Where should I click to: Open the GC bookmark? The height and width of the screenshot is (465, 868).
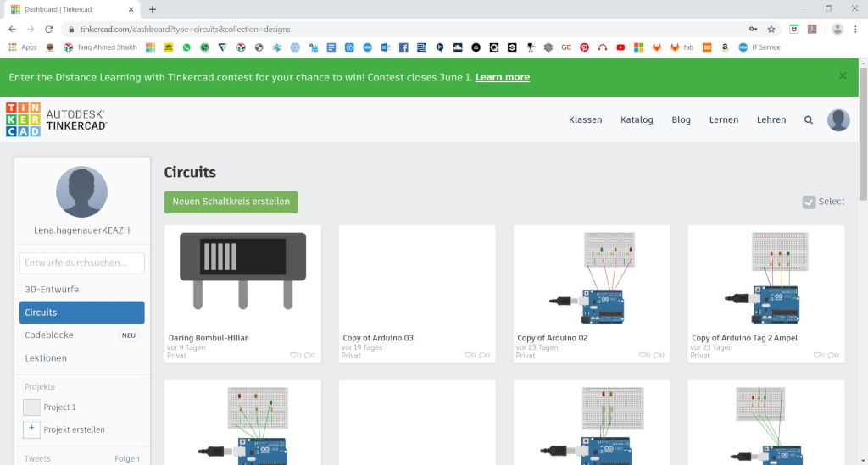[566, 47]
